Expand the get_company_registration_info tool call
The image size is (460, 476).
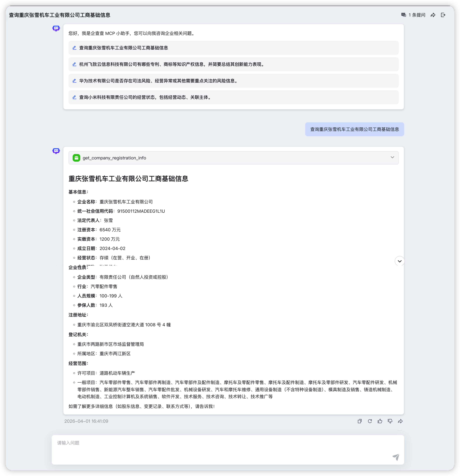click(392, 158)
